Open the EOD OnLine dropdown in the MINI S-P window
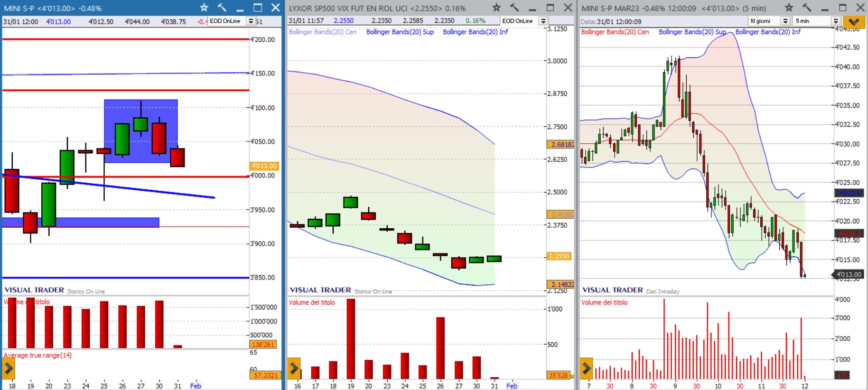The image size is (868, 390). point(251,21)
